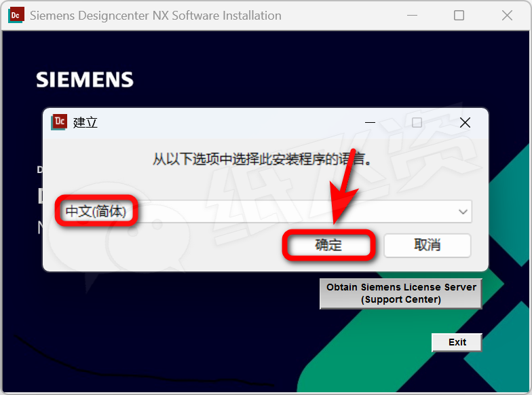The image size is (532, 395).
Task: Click the SIEMENS logo text
Action: coord(85,80)
